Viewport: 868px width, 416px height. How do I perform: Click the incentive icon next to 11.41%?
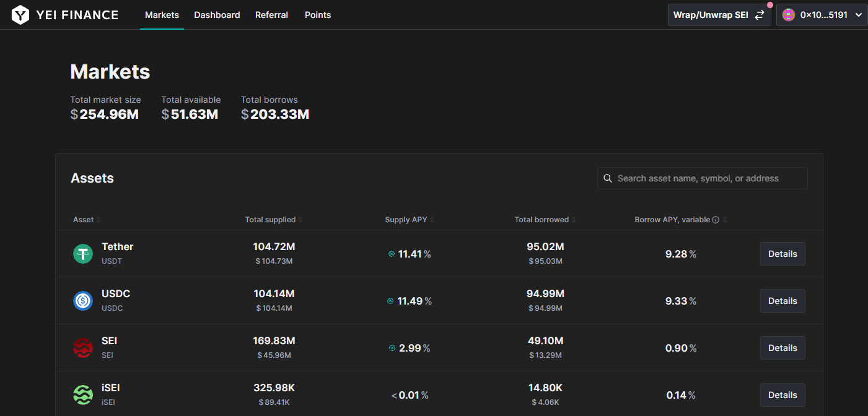coord(392,254)
